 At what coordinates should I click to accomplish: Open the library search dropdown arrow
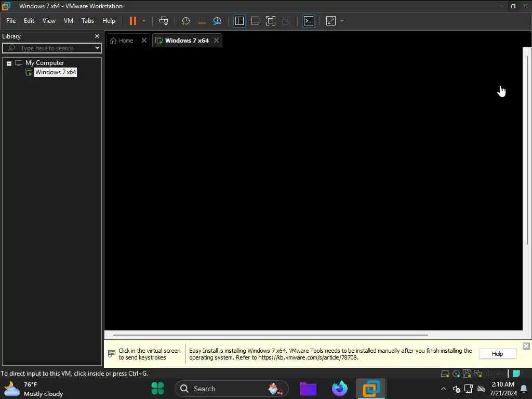[97, 48]
